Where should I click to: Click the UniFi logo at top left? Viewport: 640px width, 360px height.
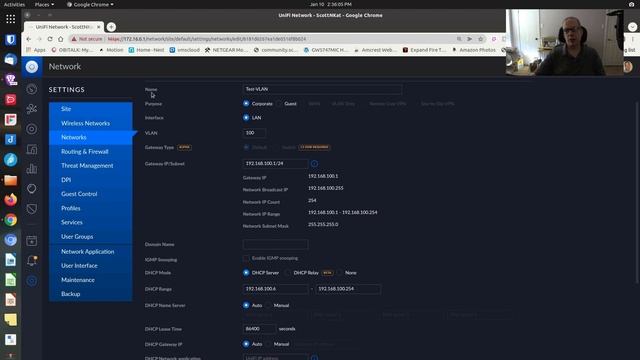[32, 67]
